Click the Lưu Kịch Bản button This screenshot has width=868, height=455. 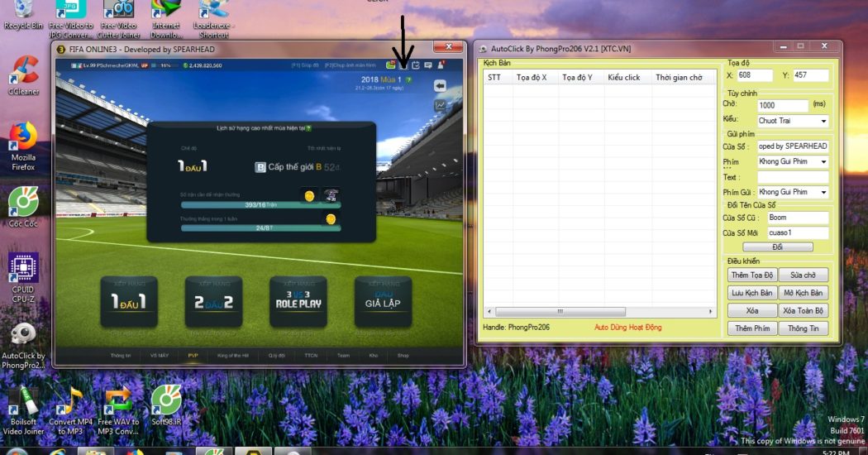pos(752,293)
